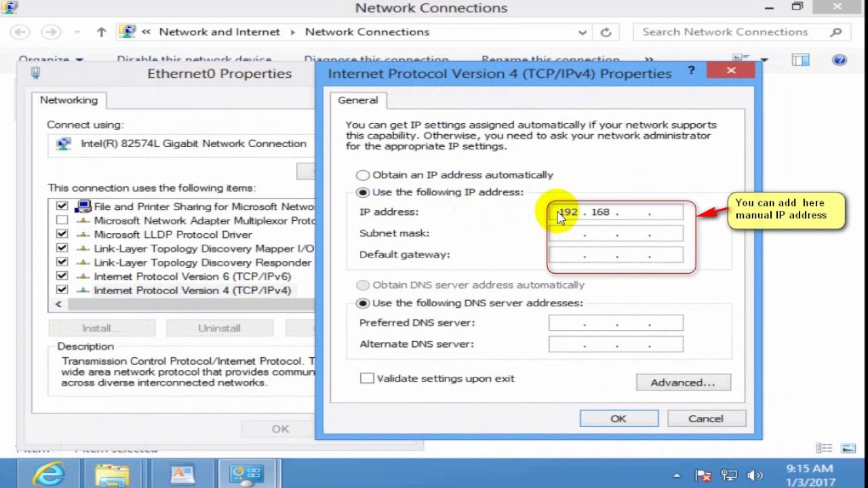
Task: Click the Intel 82574L network adapter icon
Action: [x=64, y=144]
